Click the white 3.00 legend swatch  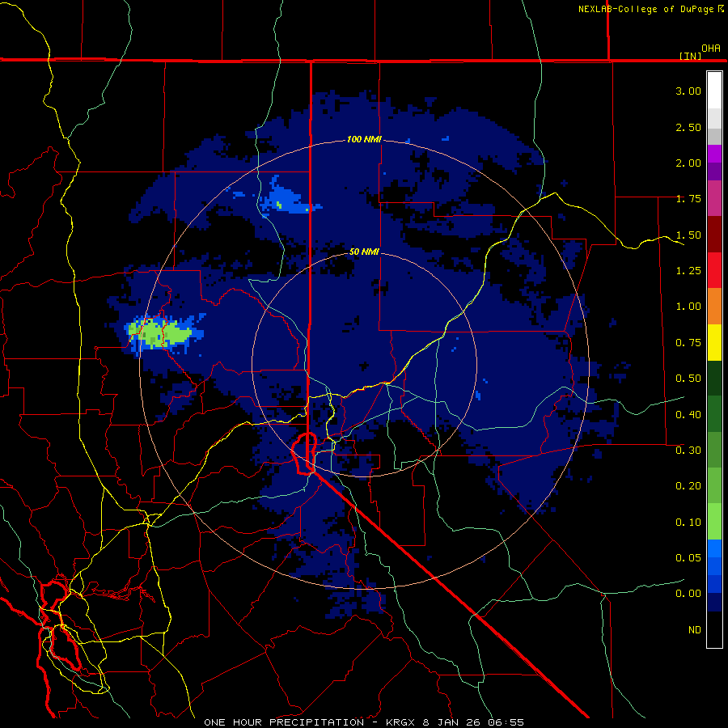pyautogui.click(x=714, y=91)
